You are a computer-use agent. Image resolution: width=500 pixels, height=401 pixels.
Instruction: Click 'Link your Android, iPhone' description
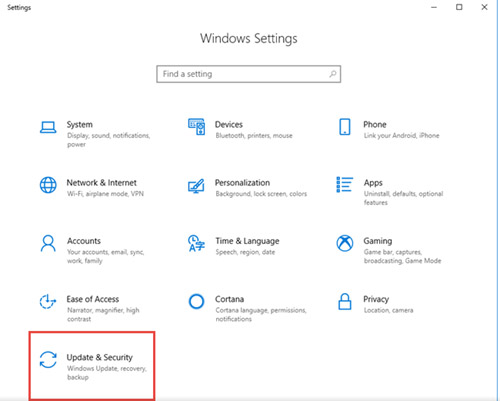tap(401, 136)
